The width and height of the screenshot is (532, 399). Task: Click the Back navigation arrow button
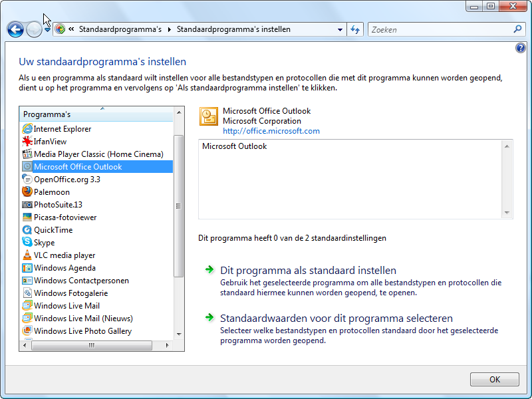coord(15,30)
